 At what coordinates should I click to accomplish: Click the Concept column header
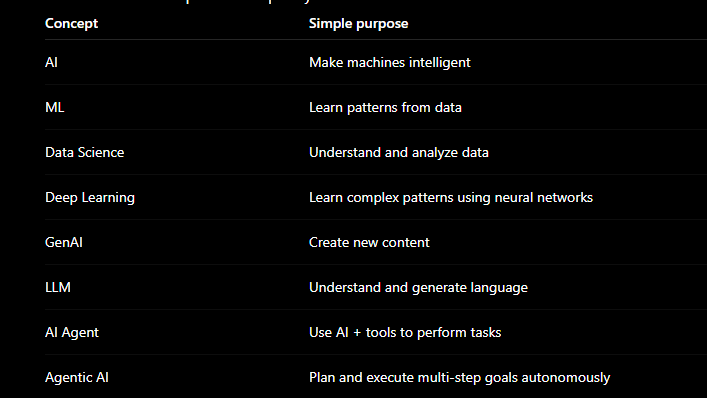pos(71,23)
